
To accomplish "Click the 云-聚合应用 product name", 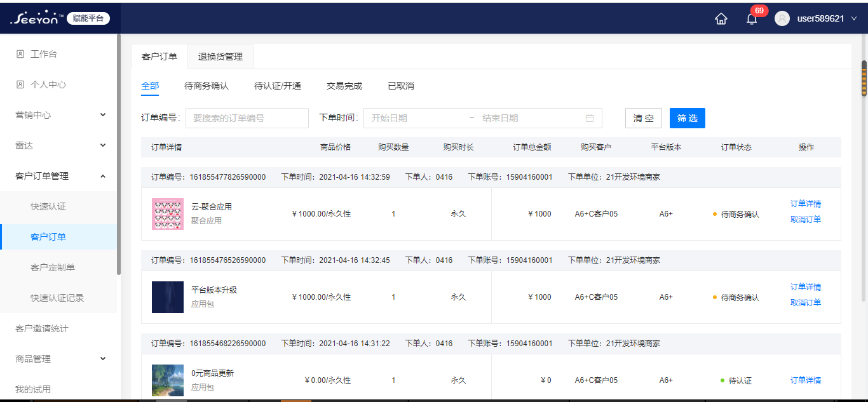I will (x=212, y=207).
